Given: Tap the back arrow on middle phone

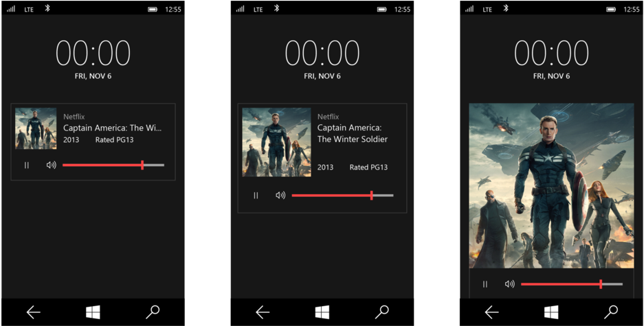Looking at the screenshot, I should [x=263, y=312].
